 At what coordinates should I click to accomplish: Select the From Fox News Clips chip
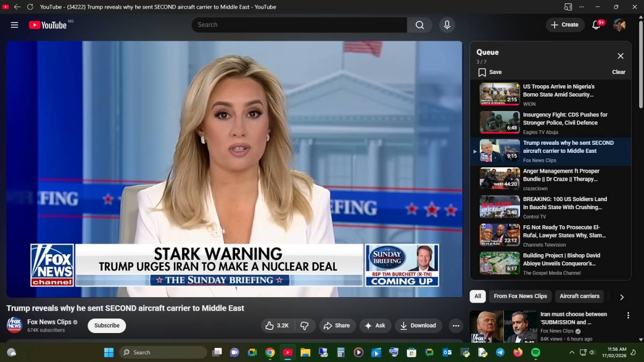(x=520, y=296)
